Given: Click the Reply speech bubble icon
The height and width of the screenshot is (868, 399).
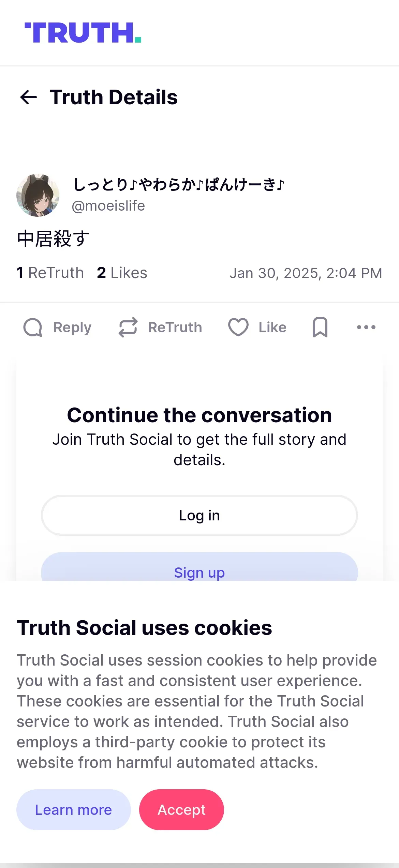Looking at the screenshot, I should pos(33,328).
